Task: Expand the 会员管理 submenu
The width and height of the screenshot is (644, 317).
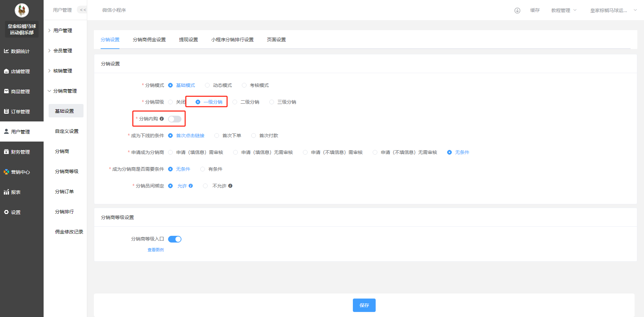Action: (x=62, y=51)
